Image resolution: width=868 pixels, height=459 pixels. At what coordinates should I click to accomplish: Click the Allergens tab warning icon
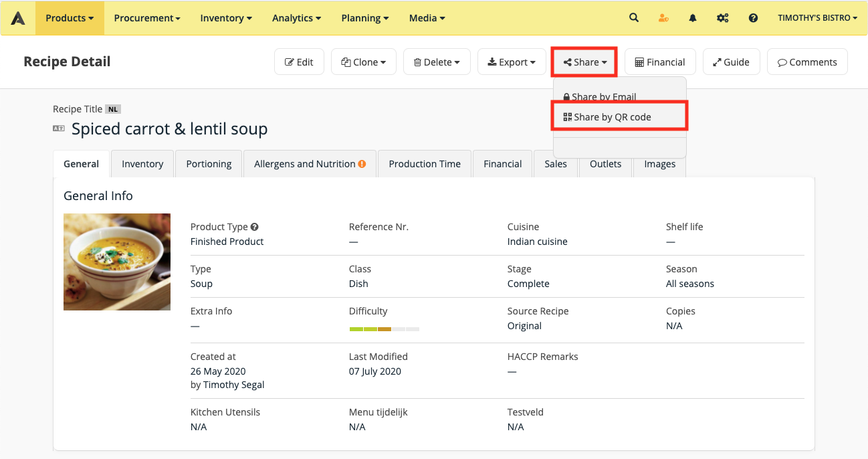pyautogui.click(x=362, y=164)
